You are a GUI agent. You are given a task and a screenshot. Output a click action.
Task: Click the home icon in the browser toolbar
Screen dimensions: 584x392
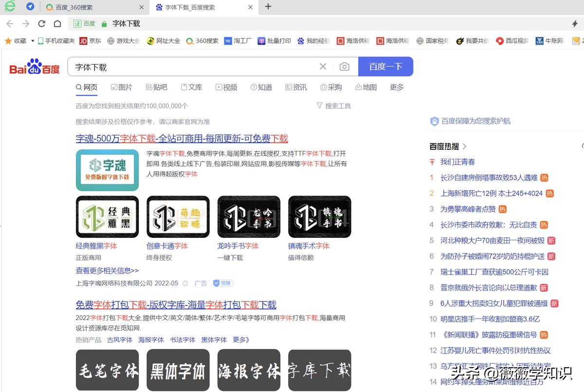click(x=56, y=23)
